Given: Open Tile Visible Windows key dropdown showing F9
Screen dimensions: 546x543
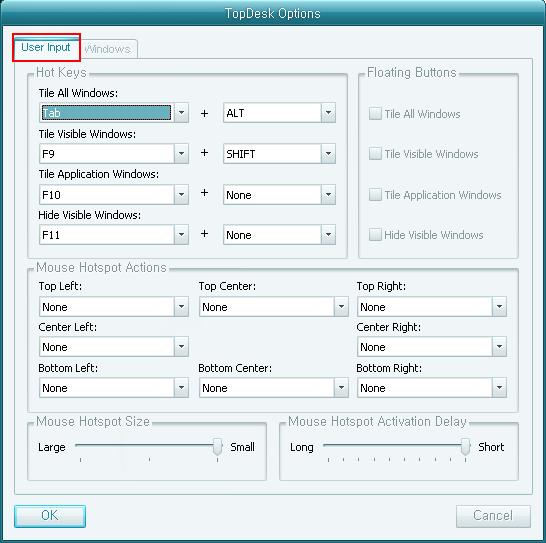Looking at the screenshot, I should [x=114, y=154].
